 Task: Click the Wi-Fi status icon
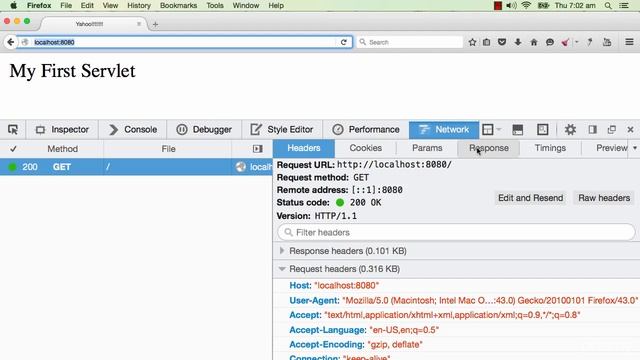pos(526,5)
